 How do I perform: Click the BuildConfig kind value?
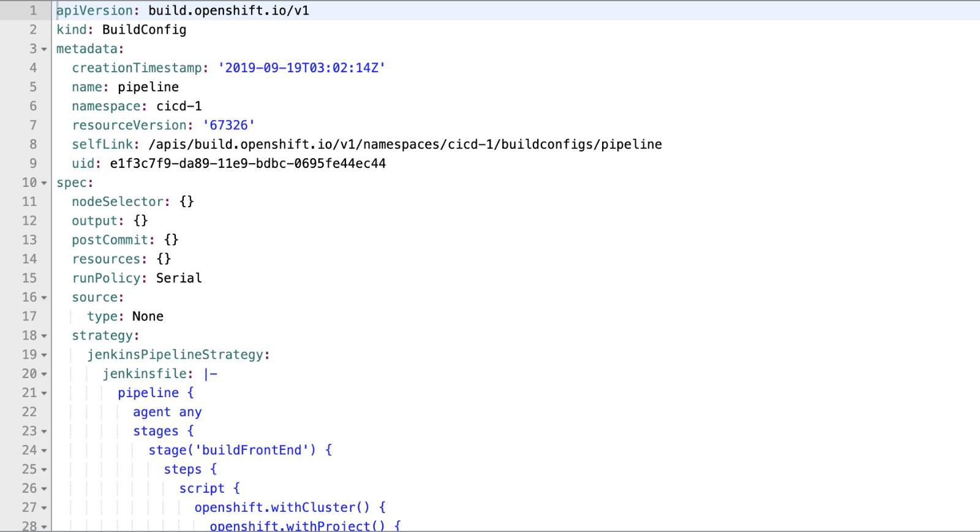click(145, 29)
